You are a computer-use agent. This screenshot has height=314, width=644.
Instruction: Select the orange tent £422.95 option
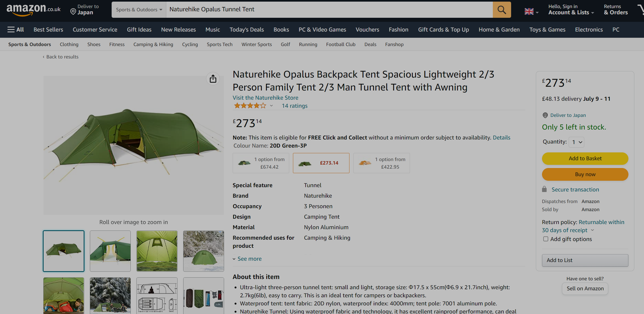pyautogui.click(x=381, y=163)
